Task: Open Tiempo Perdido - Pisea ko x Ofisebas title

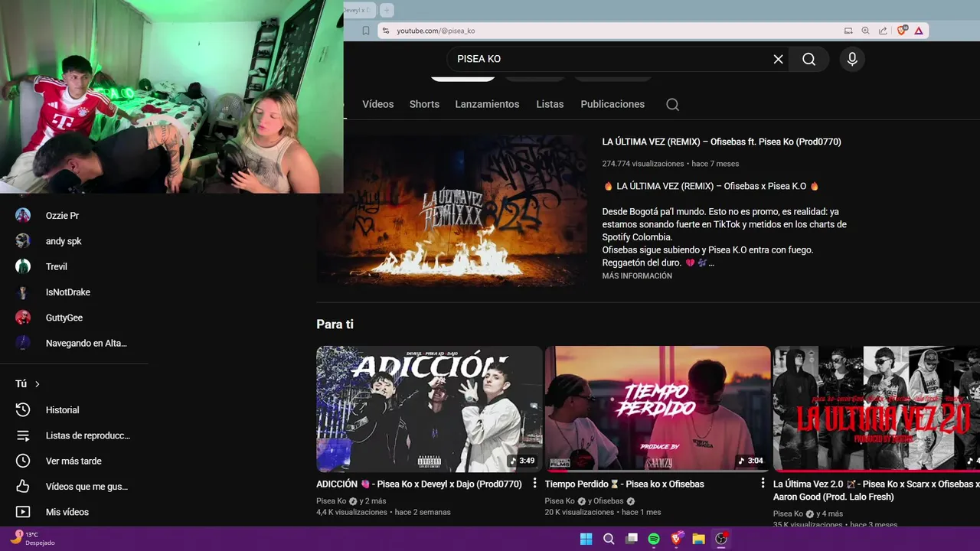Action: (x=624, y=484)
